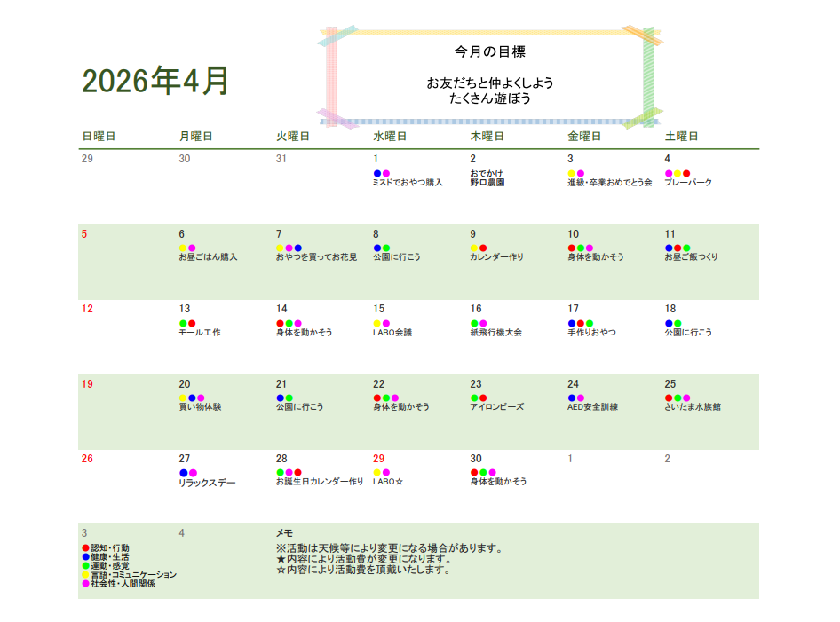The width and height of the screenshot is (840, 622).
Task: Click the 月曜日 column header
Action: coord(195,137)
